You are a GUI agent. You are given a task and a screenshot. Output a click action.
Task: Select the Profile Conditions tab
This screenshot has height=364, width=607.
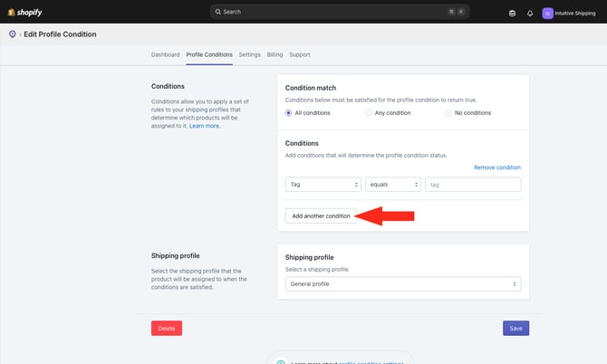tap(209, 54)
